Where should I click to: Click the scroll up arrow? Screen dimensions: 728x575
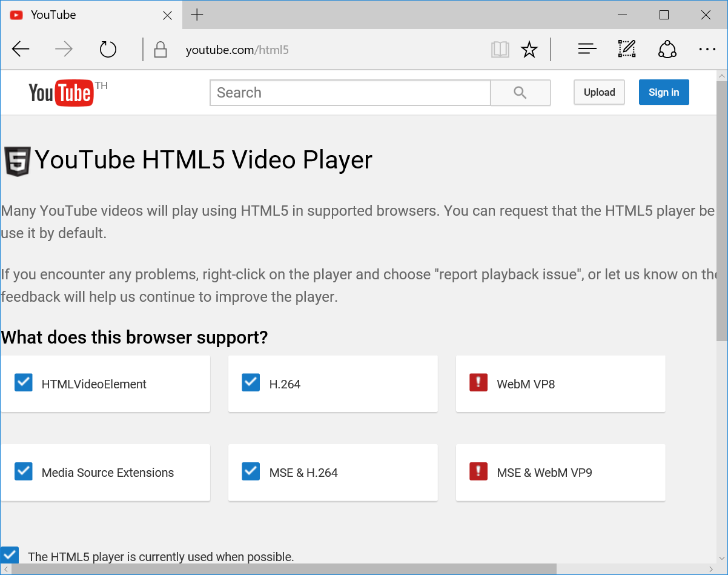(x=721, y=76)
